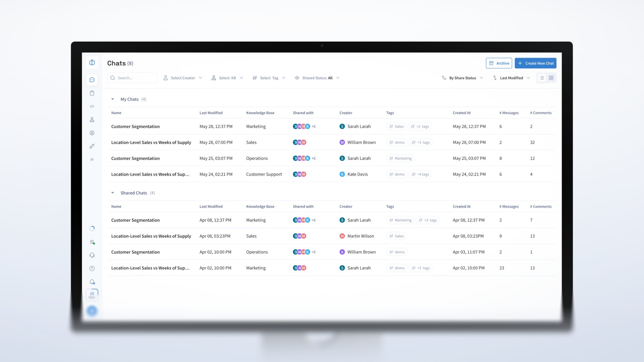
Task: Click 'Apr 03, 11:07 PM' created date
Action: pyautogui.click(x=469, y=252)
